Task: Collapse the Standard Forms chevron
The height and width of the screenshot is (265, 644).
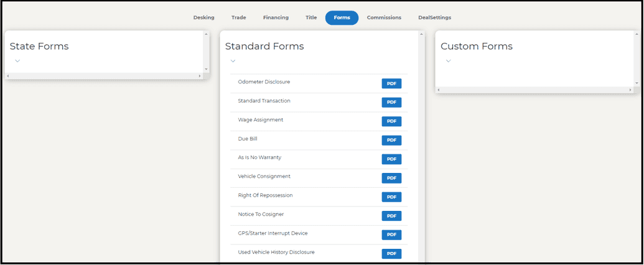Action: point(233,61)
